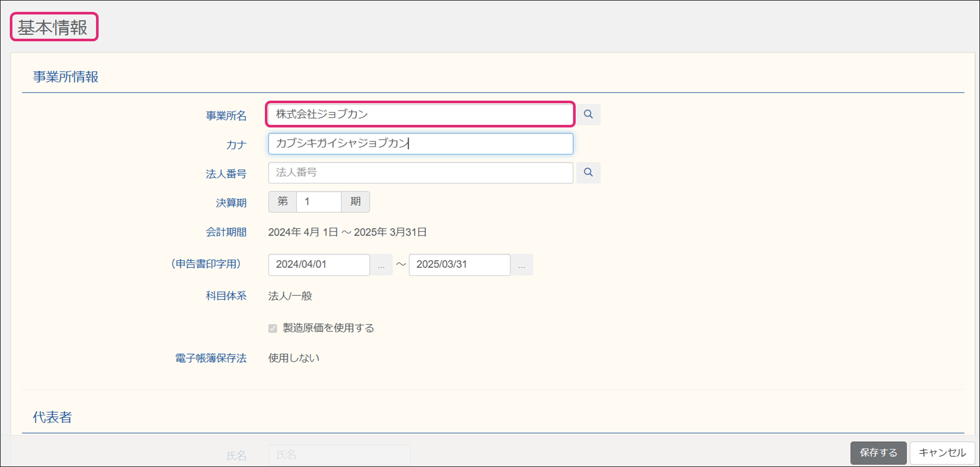This screenshot has height=467, width=980.
Task: Open date picker for end date 2025/03/31
Action: [521, 265]
